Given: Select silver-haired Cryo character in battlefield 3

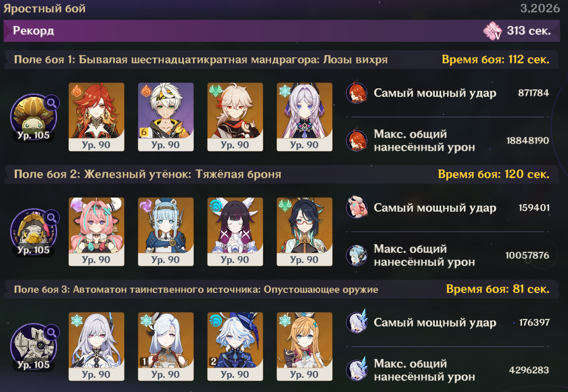Looking at the screenshot, I should click(x=96, y=347).
